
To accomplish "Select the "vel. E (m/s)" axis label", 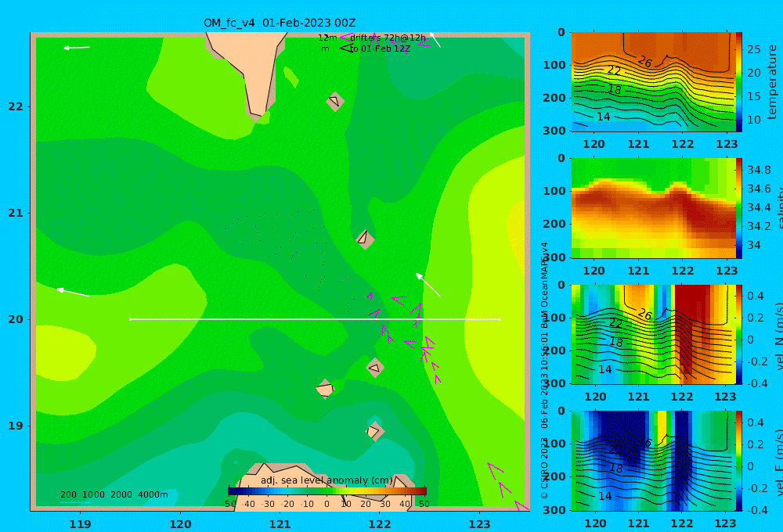I will (779, 462).
